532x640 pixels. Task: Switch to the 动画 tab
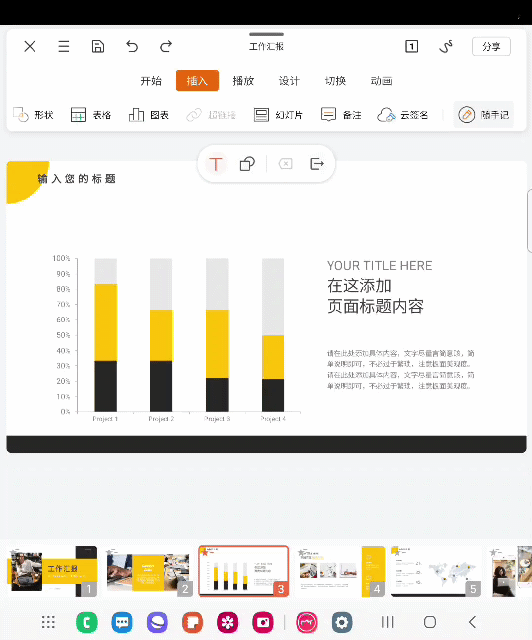381,81
